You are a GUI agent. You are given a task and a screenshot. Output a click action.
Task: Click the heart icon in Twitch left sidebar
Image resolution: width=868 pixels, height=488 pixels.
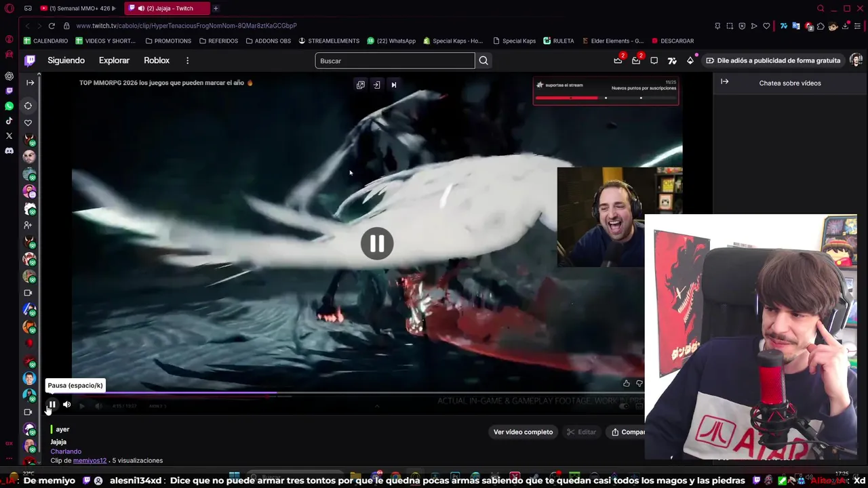click(x=28, y=123)
